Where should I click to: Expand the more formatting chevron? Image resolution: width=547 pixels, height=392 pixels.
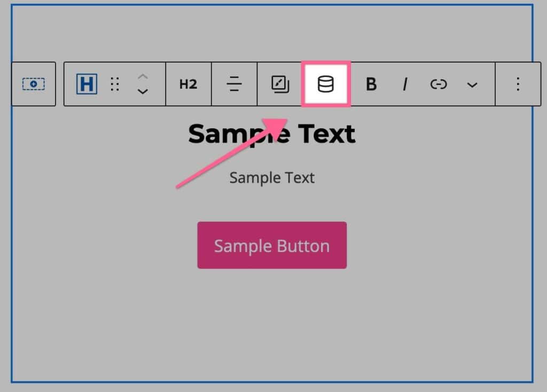point(471,84)
